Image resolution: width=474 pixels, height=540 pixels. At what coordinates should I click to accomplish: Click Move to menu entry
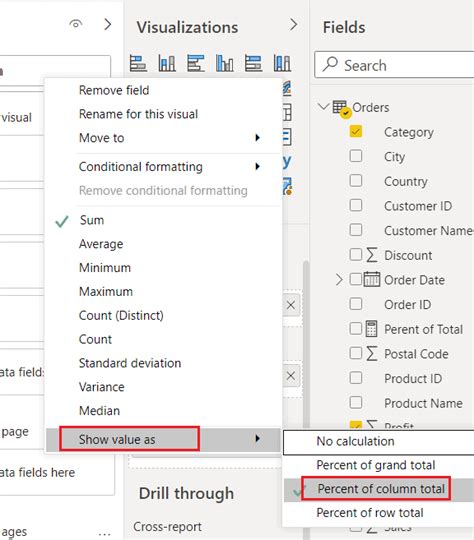click(x=164, y=138)
